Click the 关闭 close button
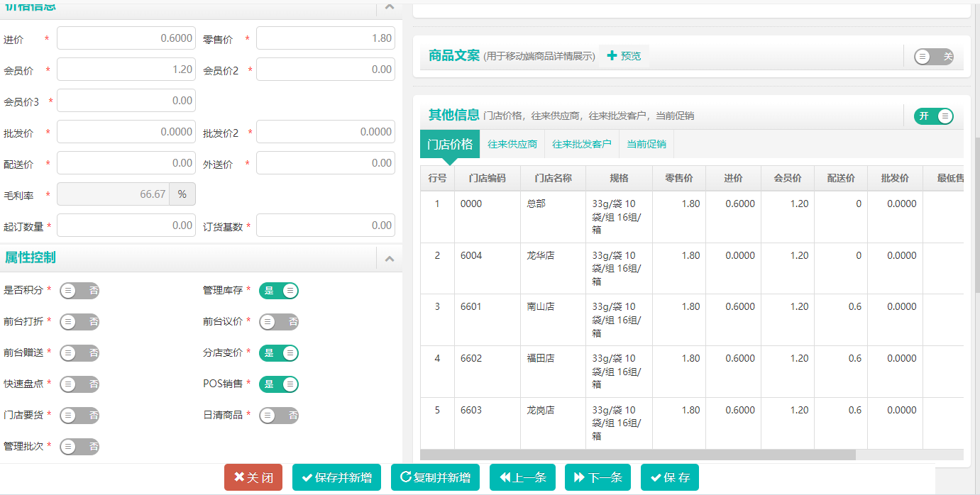This screenshot has height=495, width=980. tap(253, 477)
